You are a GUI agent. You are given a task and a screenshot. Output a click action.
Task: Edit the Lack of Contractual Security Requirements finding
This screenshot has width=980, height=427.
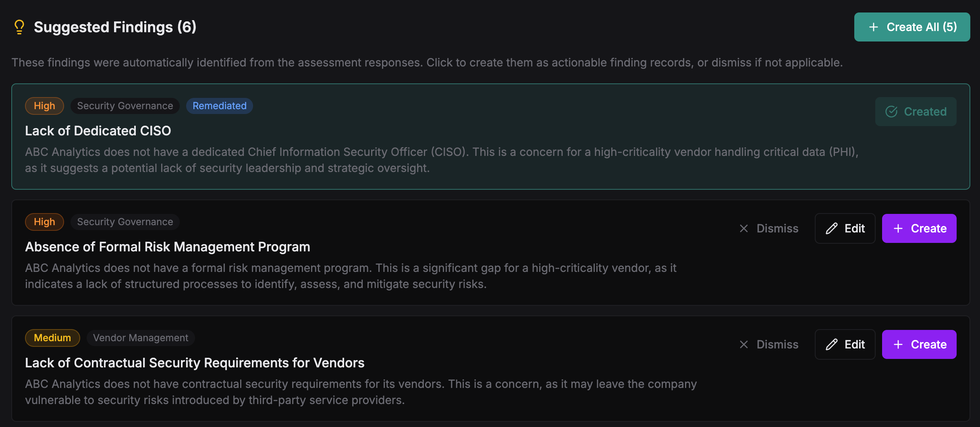(x=845, y=344)
